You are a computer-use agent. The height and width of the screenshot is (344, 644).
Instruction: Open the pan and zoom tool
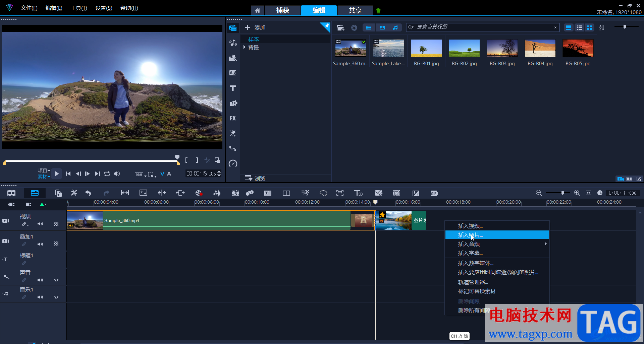340,193
